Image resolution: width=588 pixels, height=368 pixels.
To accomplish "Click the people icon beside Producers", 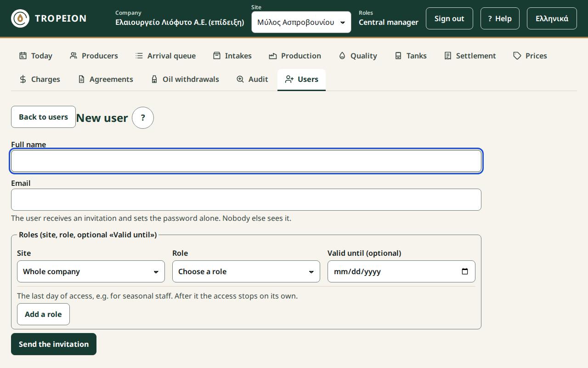I will point(73,56).
